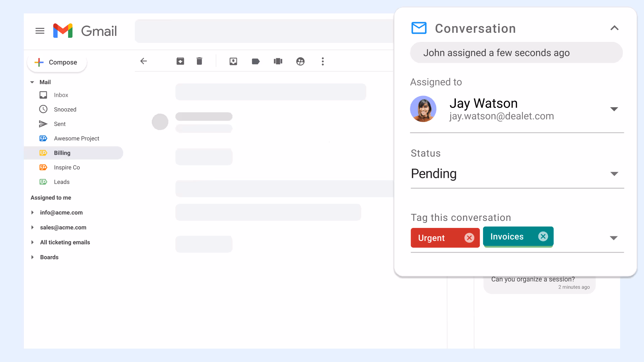Image resolution: width=644 pixels, height=362 pixels.
Task: Collapse the Conversation panel chevron
Action: coord(614,28)
